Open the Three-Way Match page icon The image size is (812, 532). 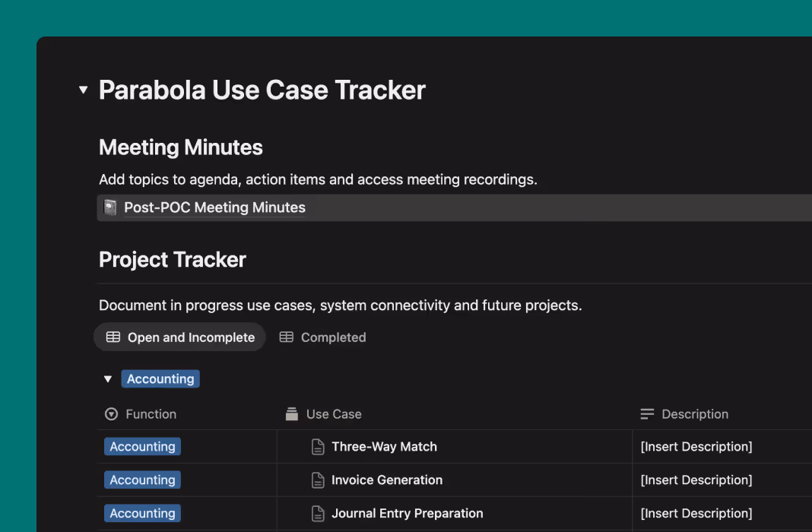click(x=319, y=447)
